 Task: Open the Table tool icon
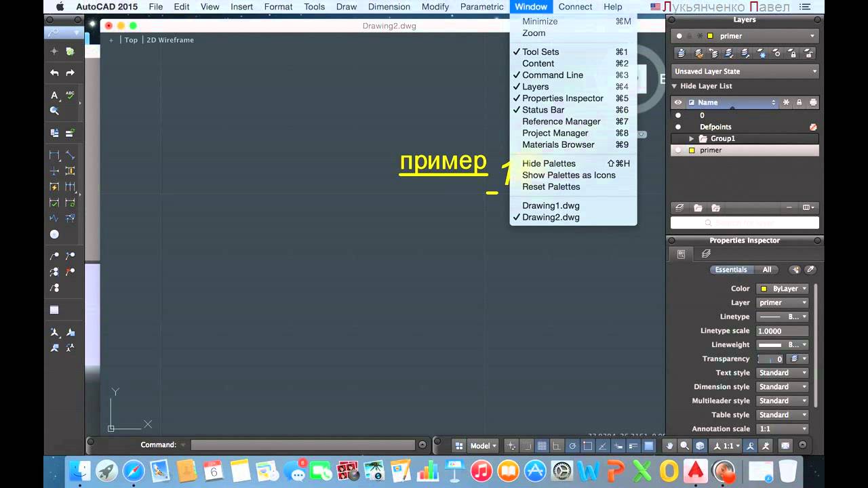pos(54,310)
